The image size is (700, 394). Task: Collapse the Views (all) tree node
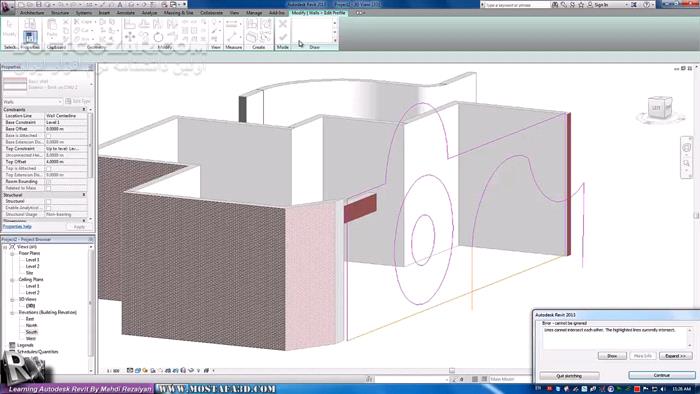coord(5,247)
